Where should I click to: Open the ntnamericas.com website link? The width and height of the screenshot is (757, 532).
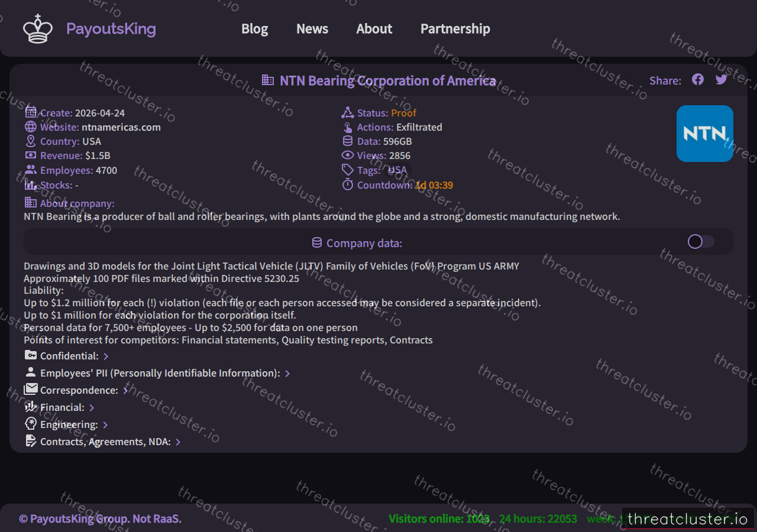[x=121, y=127]
